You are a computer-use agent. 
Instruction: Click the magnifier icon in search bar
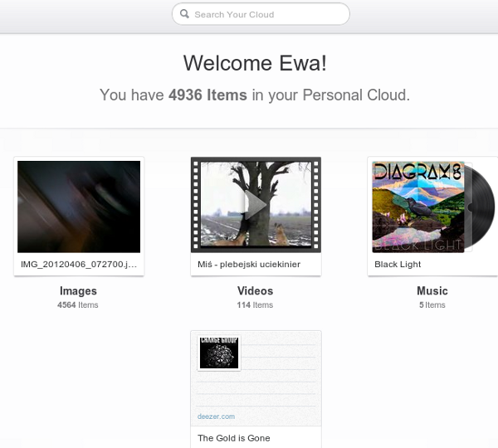point(184,13)
